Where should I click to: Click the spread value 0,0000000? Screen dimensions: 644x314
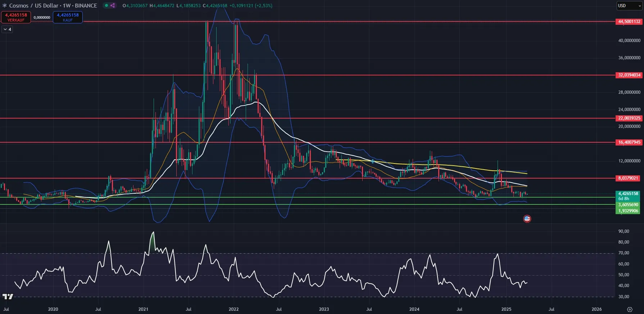pos(42,17)
